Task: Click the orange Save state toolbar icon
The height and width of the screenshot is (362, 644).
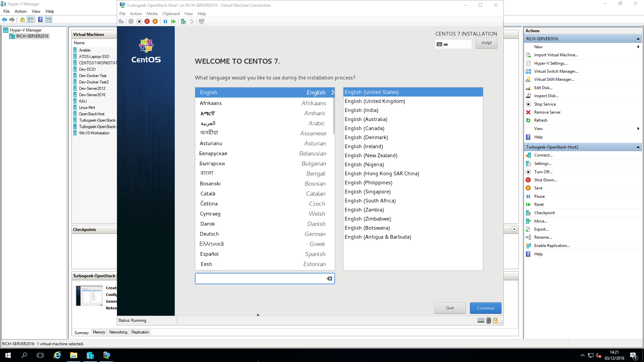Action: coord(155,21)
